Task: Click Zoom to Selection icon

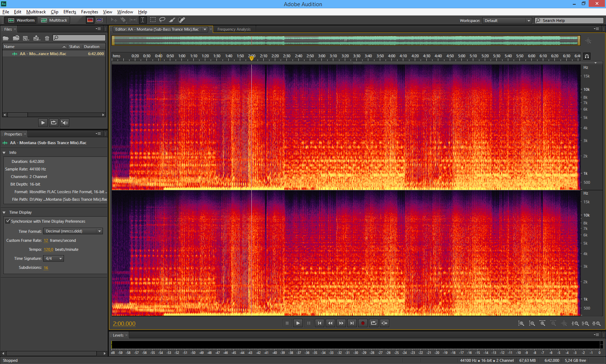Action: 596,323
